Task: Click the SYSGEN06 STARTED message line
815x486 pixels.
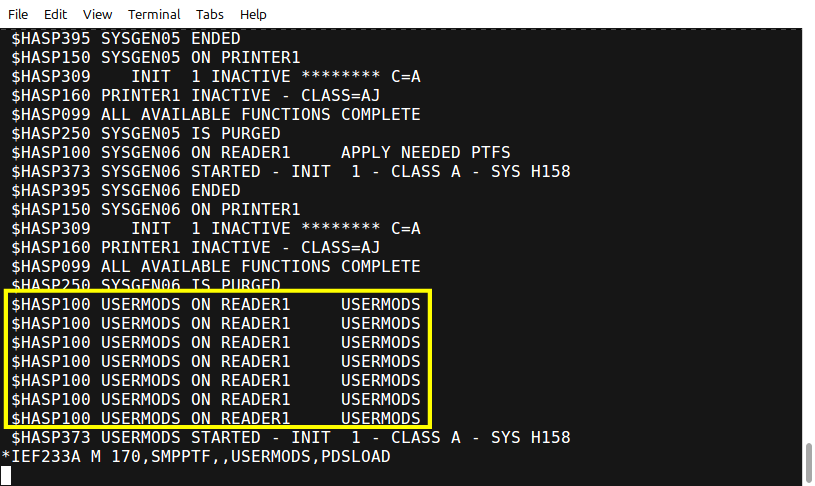Action: pos(291,172)
